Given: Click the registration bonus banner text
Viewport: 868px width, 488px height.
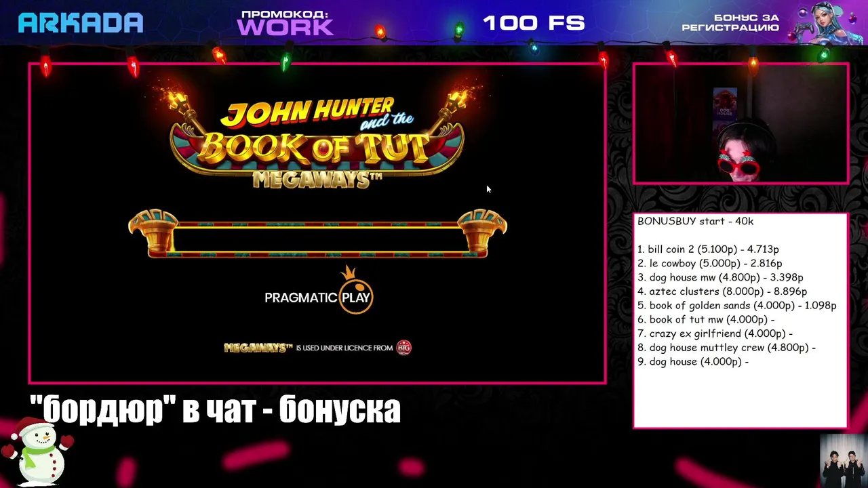Looking at the screenshot, I should (x=730, y=22).
